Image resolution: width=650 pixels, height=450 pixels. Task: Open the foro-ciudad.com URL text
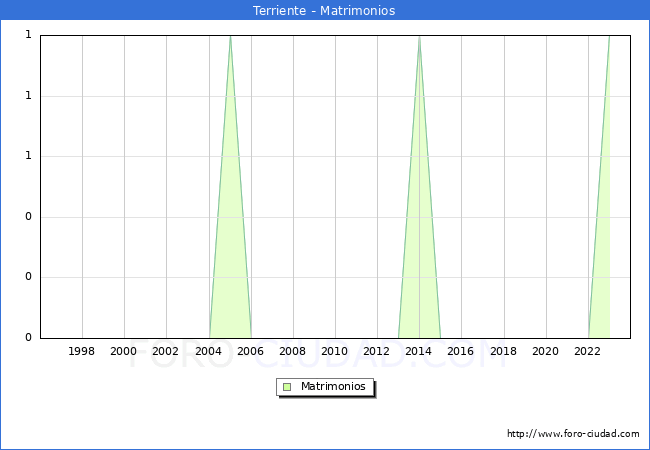573,434
